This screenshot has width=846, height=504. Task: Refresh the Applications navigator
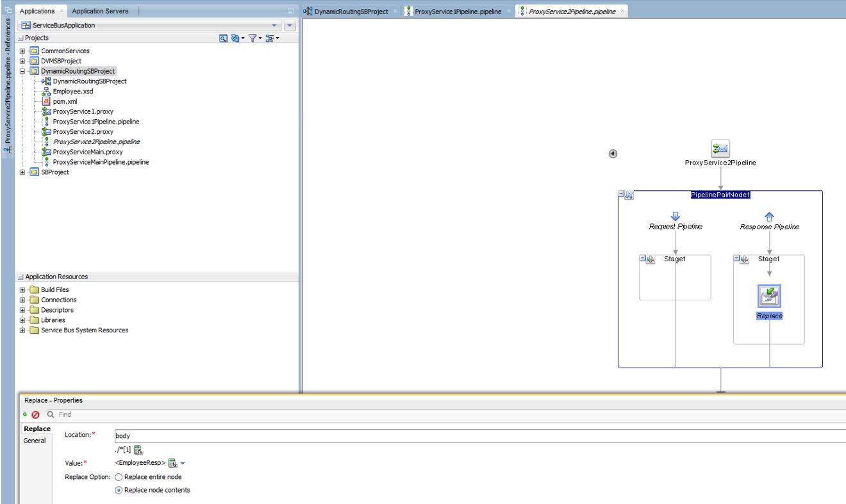pyautogui.click(x=235, y=37)
